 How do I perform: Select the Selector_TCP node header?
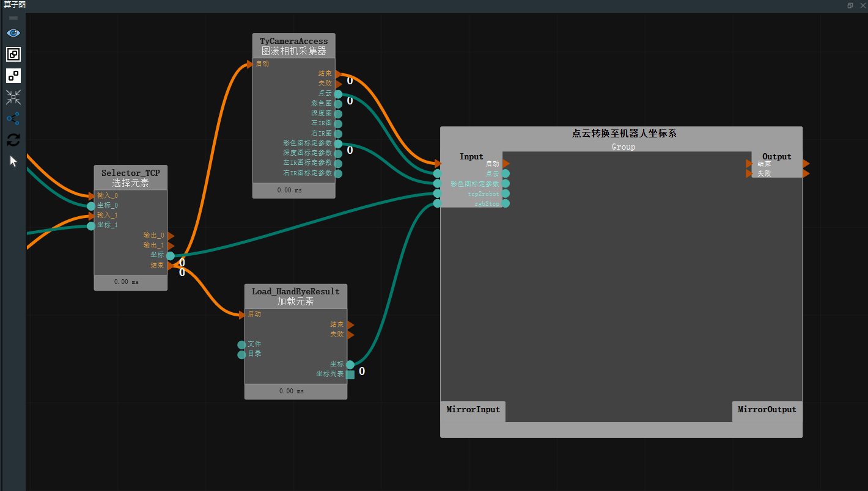pos(130,178)
